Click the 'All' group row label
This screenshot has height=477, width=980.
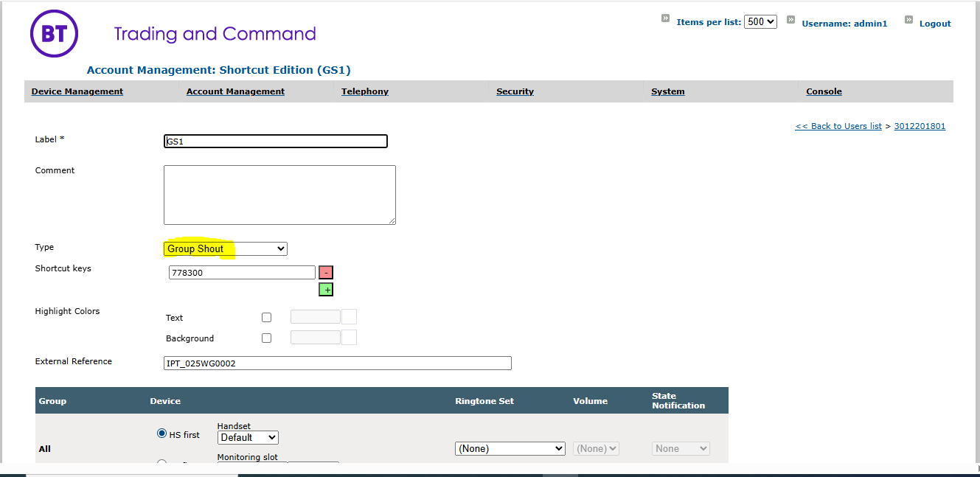point(45,449)
